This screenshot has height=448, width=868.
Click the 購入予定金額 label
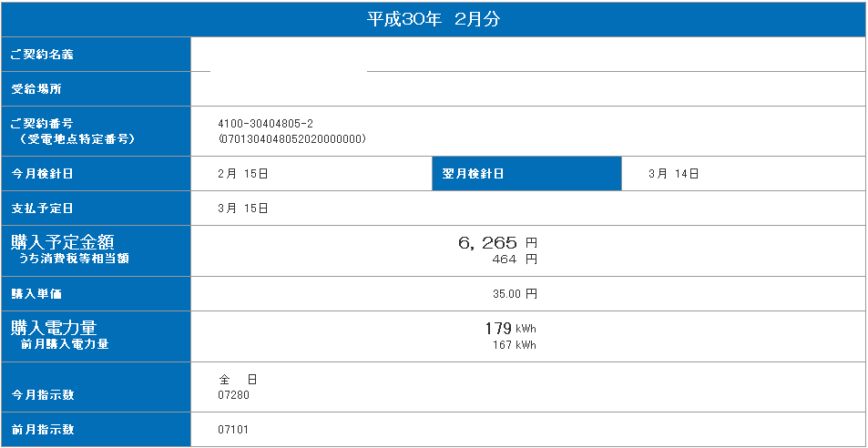coord(63,241)
